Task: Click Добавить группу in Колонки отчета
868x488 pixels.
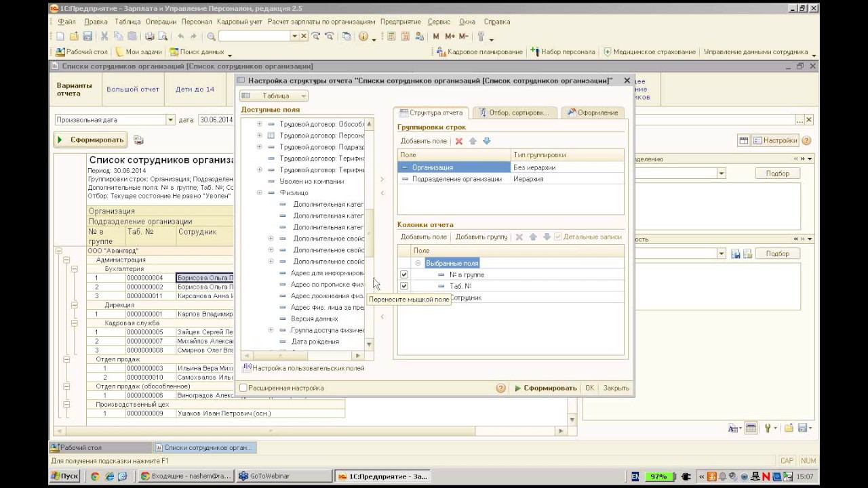Action: point(481,237)
